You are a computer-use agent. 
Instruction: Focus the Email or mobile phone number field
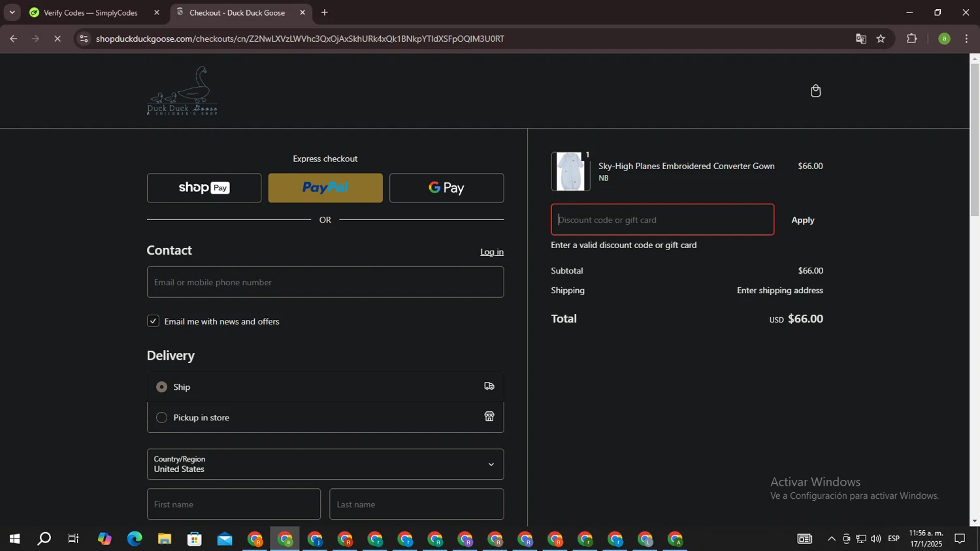325,282
